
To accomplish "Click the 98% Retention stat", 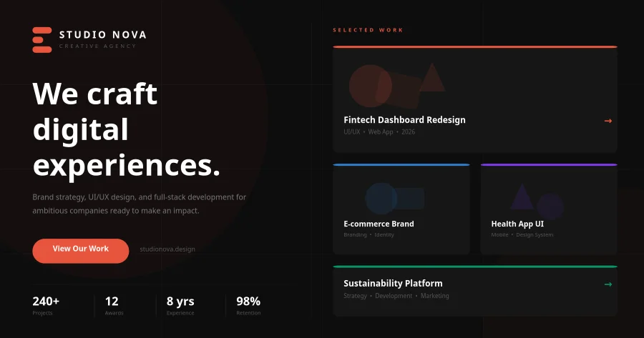I will [x=248, y=306].
